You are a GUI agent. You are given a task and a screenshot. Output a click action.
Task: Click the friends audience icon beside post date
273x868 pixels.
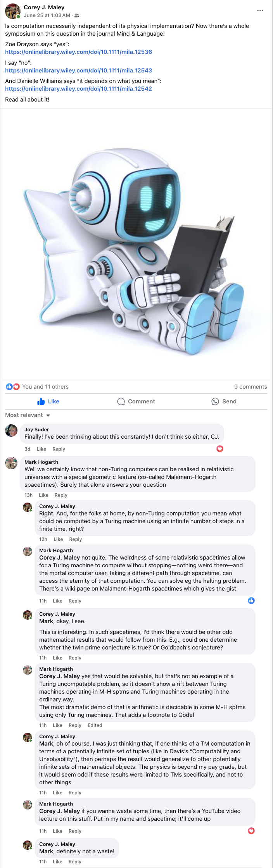[x=77, y=15]
